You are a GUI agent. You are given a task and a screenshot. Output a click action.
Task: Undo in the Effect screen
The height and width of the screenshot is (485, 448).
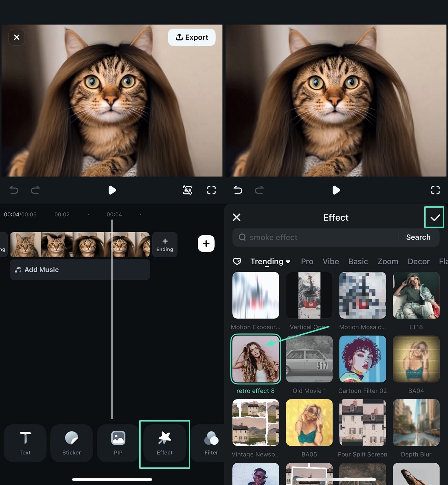point(238,190)
